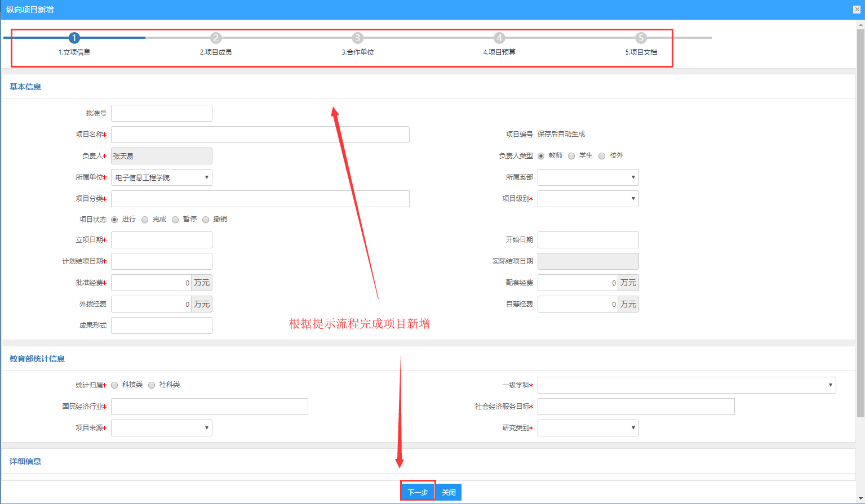Screen dimensions: 865x504
Task: Focus the 立项日期 date field
Action: 161,240
